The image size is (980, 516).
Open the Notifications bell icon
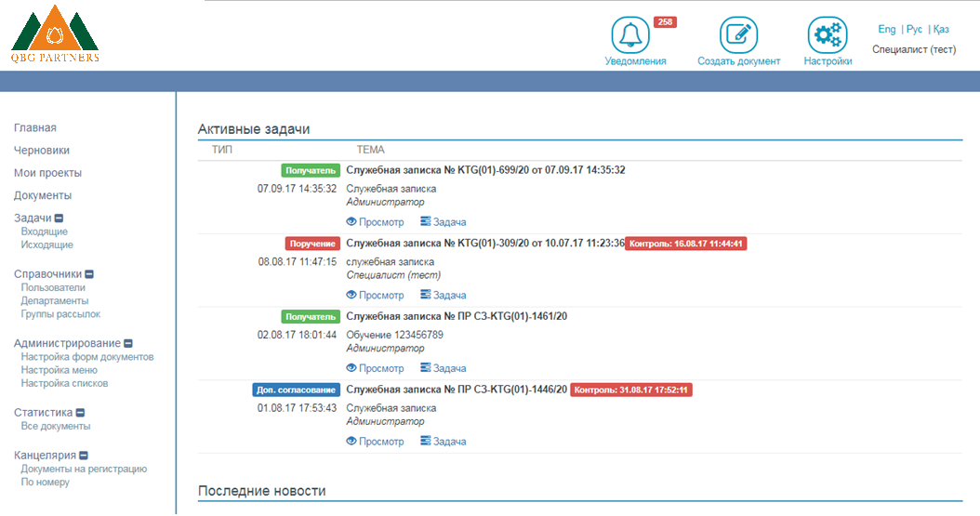coord(630,35)
